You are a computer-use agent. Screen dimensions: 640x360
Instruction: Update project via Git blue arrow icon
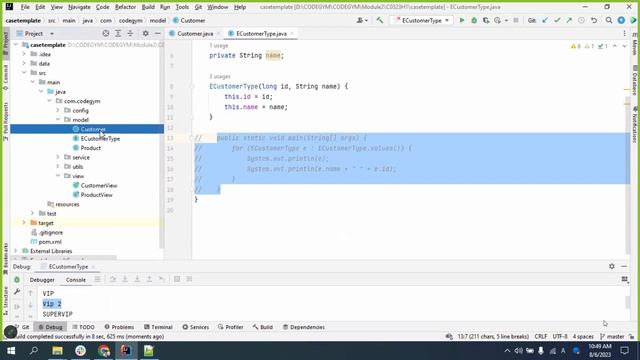click(545, 20)
